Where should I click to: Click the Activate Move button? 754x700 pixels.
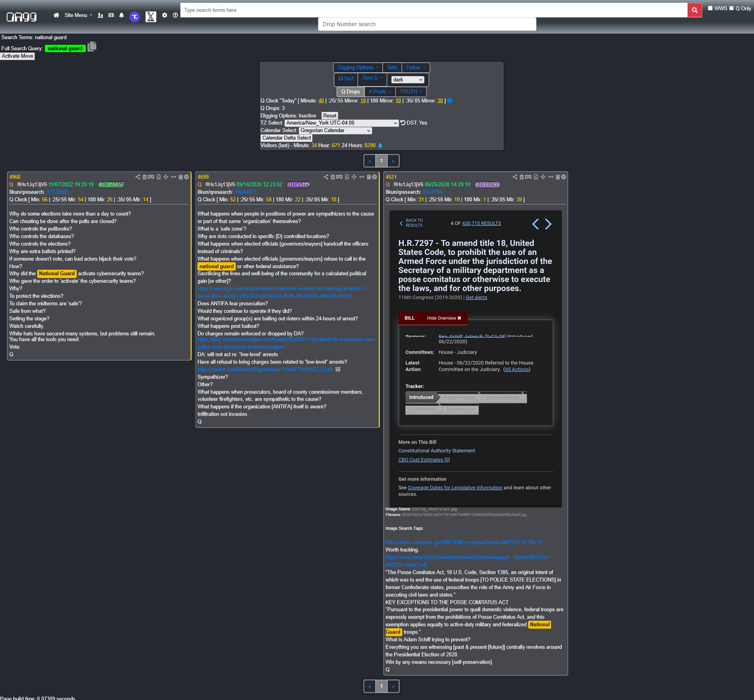(x=17, y=56)
